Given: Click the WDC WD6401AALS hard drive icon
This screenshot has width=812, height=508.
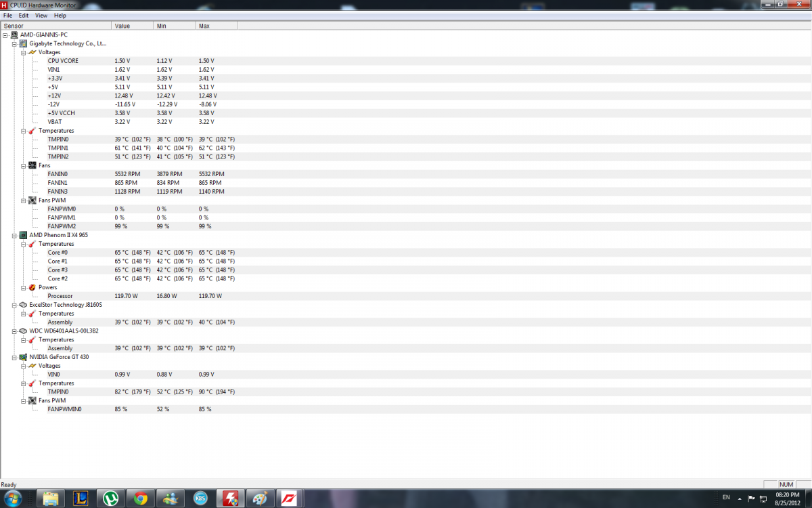Looking at the screenshot, I should click(24, 331).
